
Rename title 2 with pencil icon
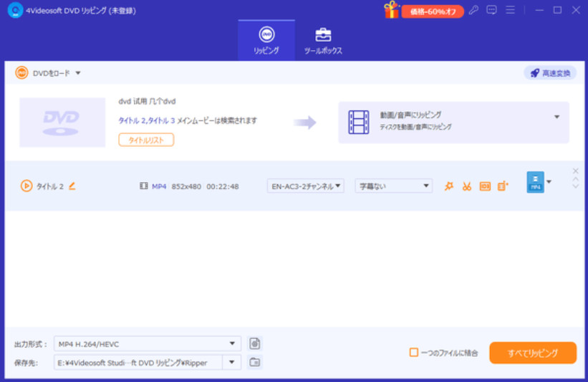(72, 186)
